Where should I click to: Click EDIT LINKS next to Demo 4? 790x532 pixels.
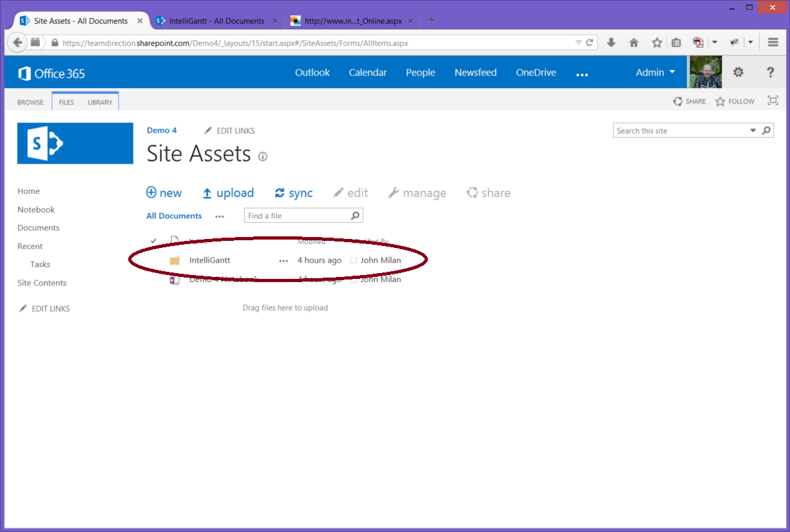pyautogui.click(x=230, y=131)
